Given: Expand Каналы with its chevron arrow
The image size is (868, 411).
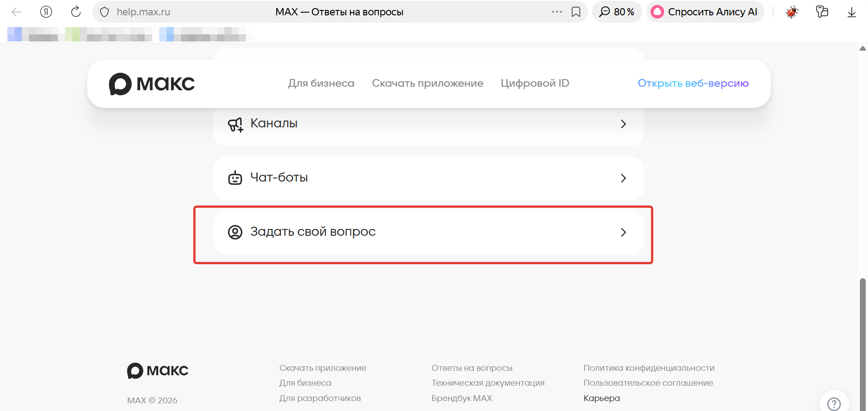Looking at the screenshot, I should (623, 124).
